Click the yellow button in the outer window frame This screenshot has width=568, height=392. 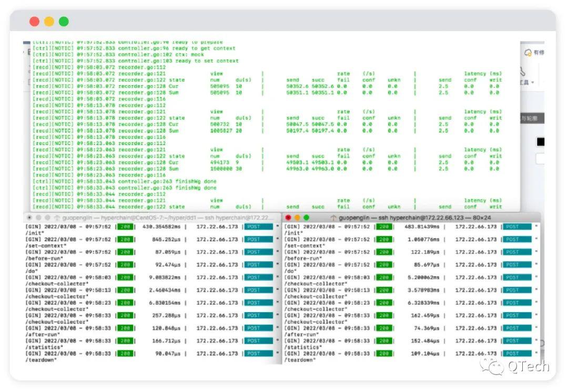[49, 22]
